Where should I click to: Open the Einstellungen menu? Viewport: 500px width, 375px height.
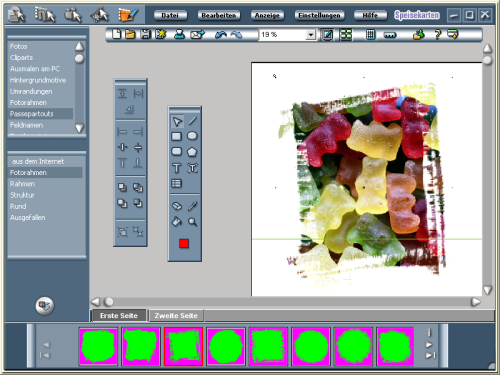point(319,15)
